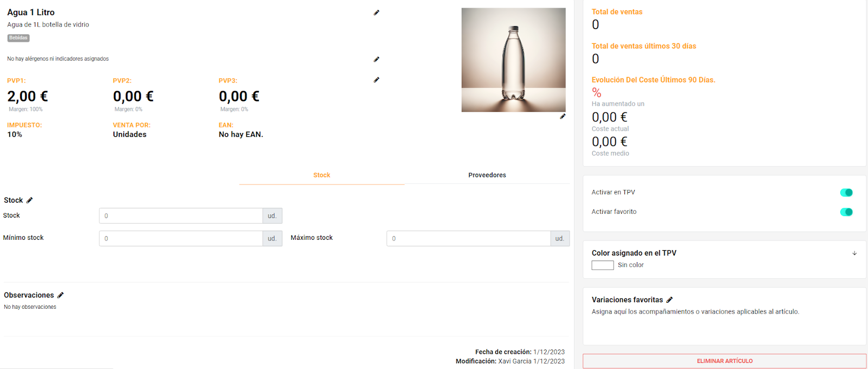The width and height of the screenshot is (868, 369).
Task: Click the Bebidas category tag
Action: 18,38
